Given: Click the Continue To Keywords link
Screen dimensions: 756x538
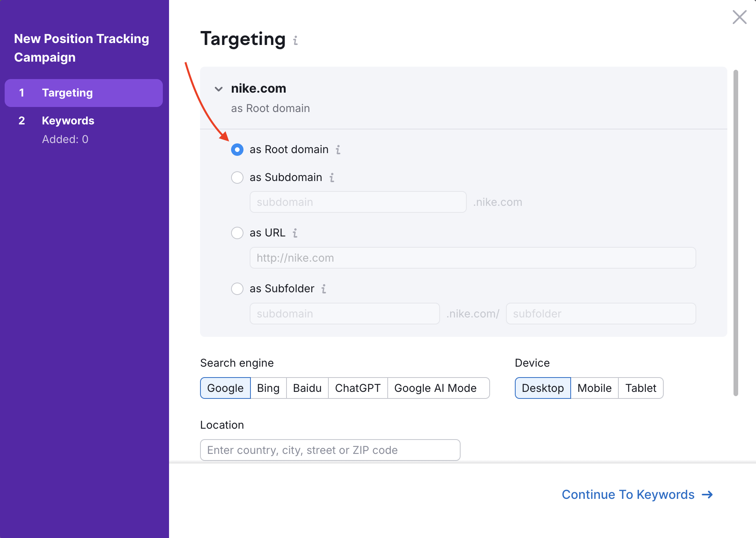Looking at the screenshot, I should [x=628, y=495].
